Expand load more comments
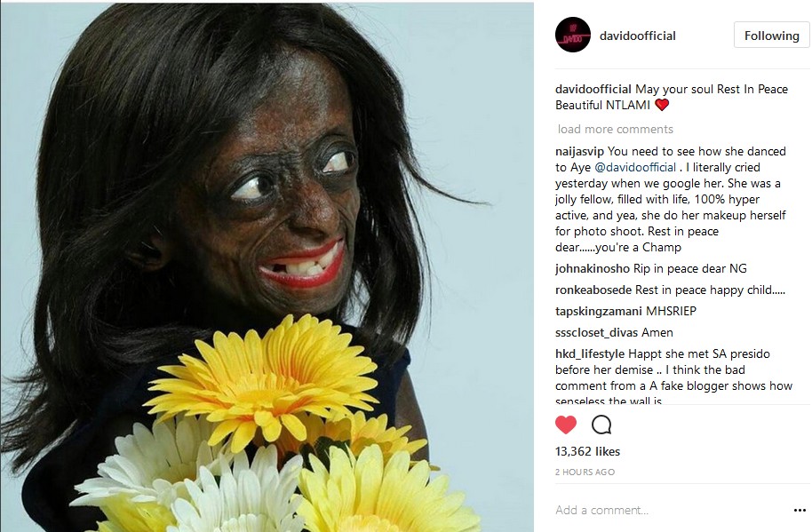The width and height of the screenshot is (812, 532). point(615,130)
